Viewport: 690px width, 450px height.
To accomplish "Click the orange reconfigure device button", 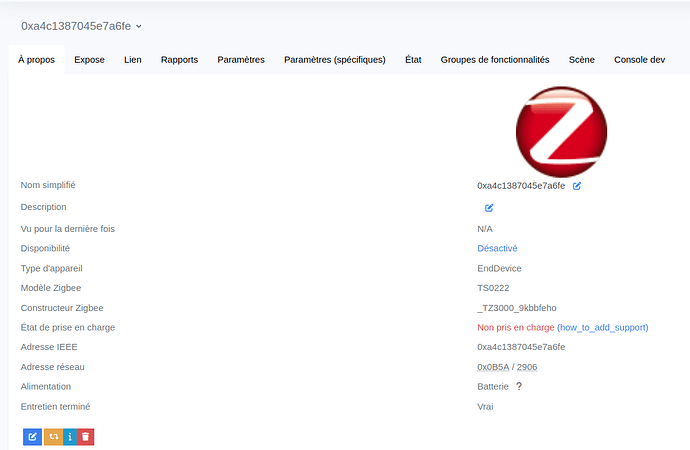I will click(x=54, y=437).
